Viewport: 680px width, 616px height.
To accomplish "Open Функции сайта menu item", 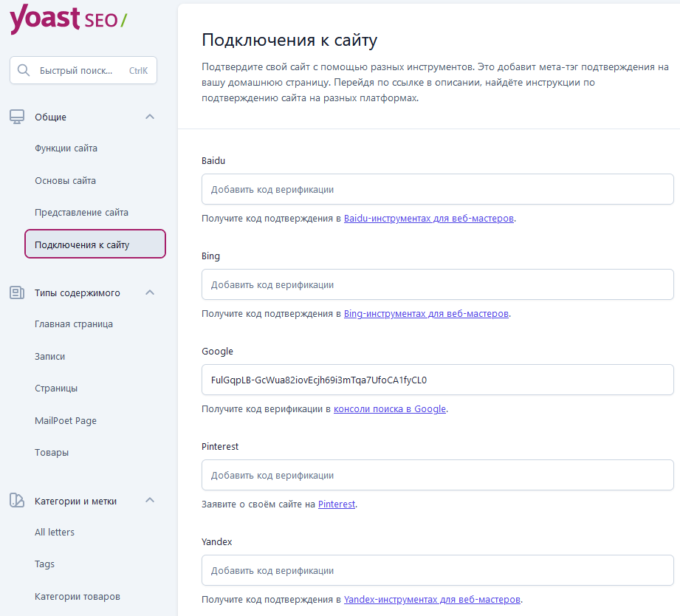I will point(66,148).
